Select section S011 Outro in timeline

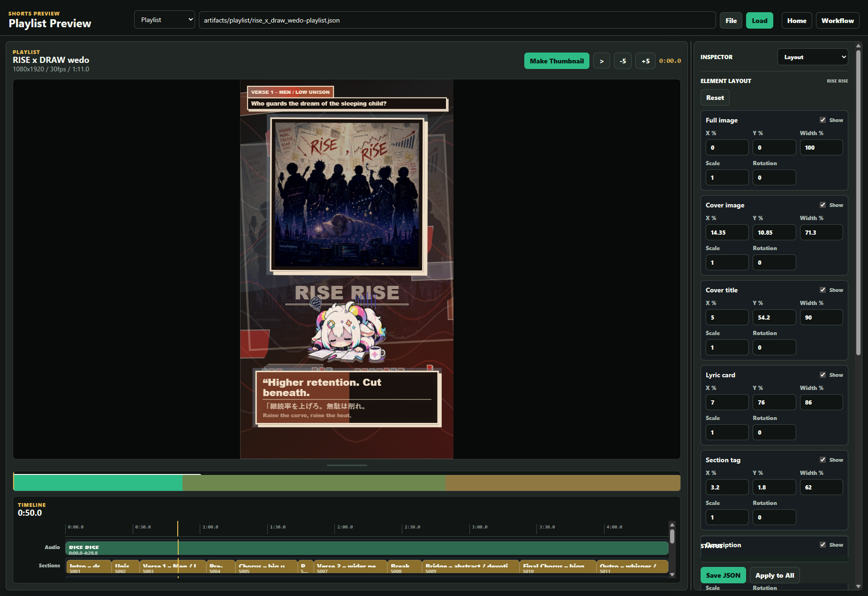[633, 566]
